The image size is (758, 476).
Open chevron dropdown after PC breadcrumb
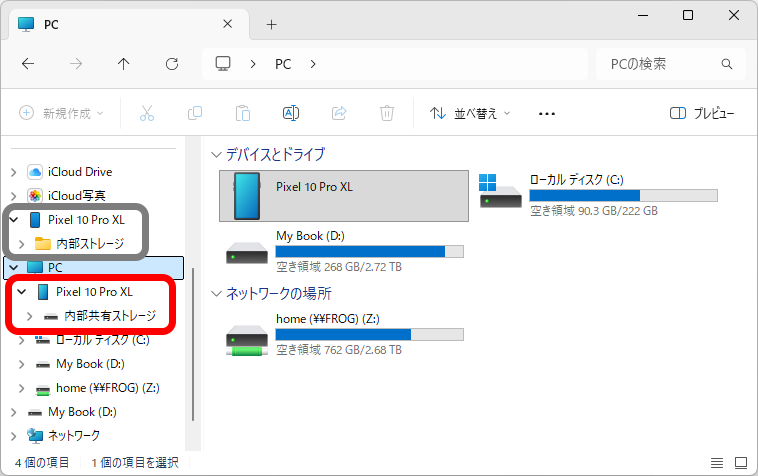[313, 64]
